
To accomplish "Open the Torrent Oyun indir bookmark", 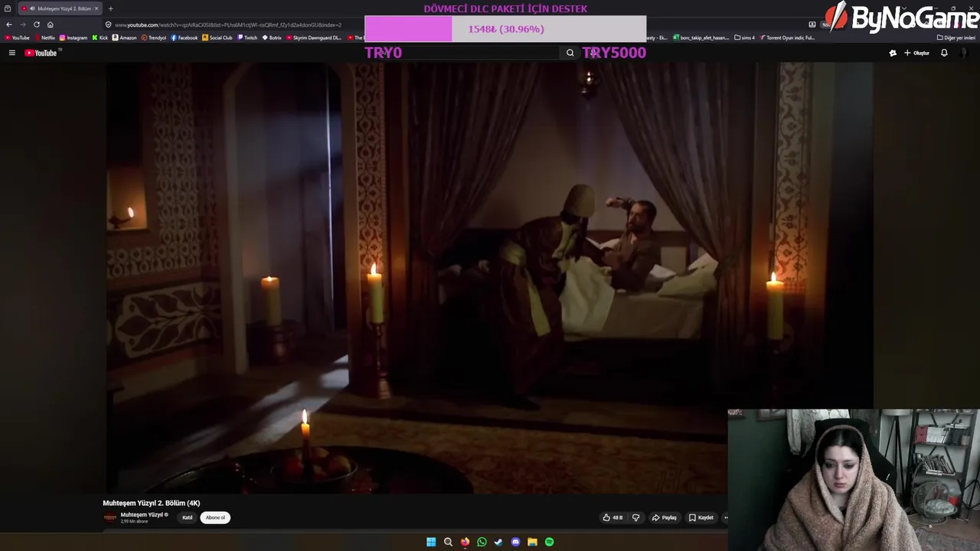I will pos(788,37).
